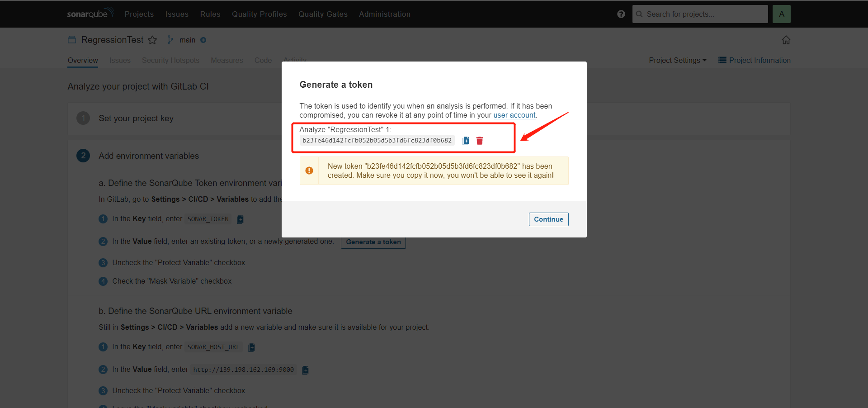
Task: Copy the SONAR_TOKEN key
Action: click(x=240, y=219)
